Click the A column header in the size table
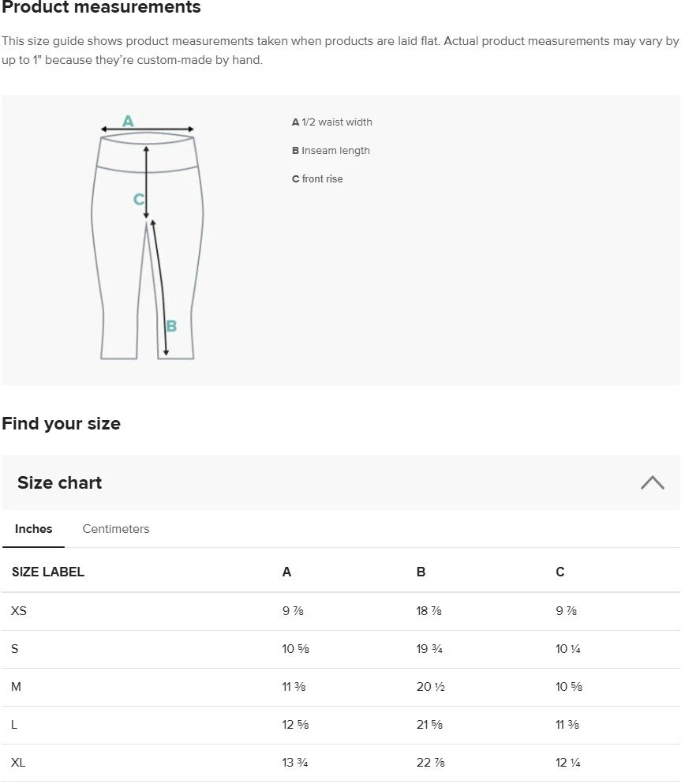This screenshot has height=784, width=685. tap(286, 572)
